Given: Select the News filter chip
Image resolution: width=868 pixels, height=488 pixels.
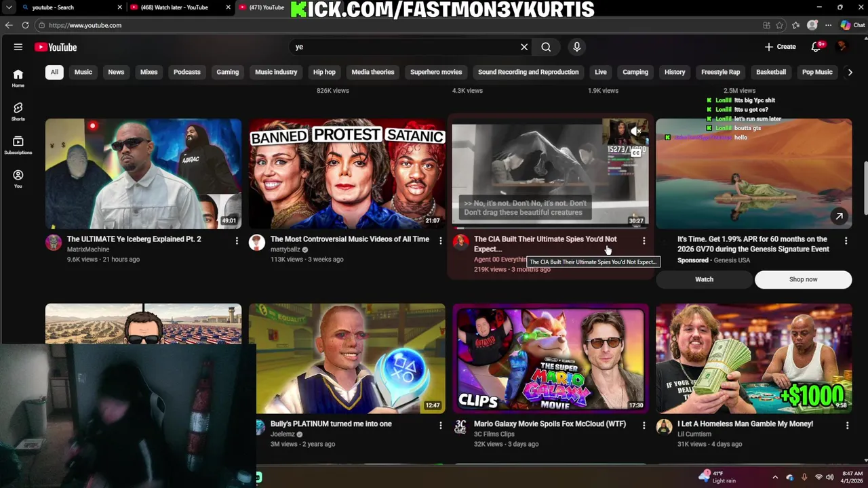Looking at the screenshot, I should coord(116,72).
